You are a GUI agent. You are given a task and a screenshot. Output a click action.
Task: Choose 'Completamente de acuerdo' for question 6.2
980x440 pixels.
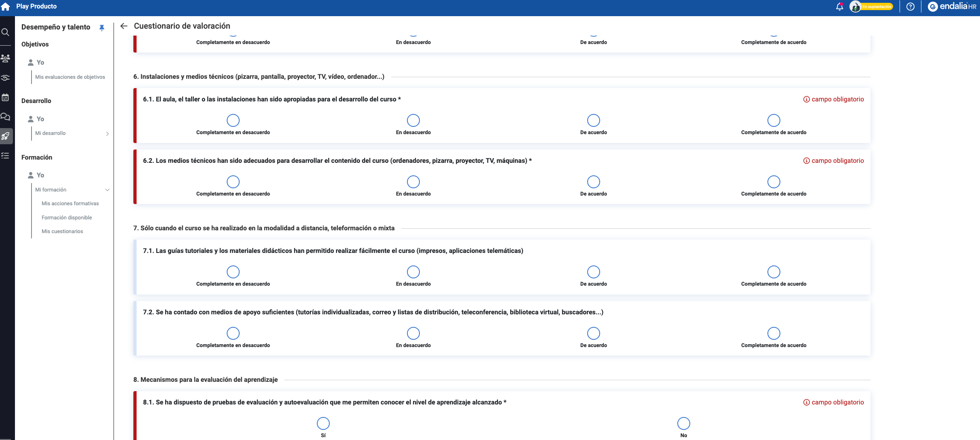(773, 182)
